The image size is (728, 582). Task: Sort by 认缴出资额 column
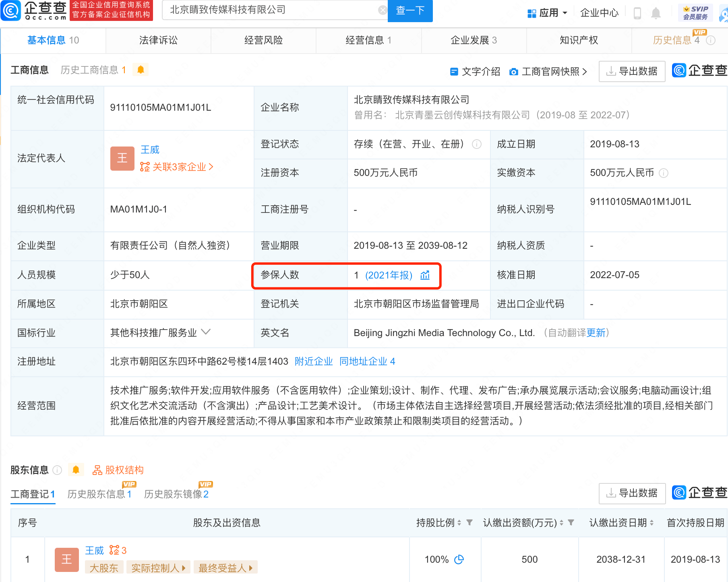pos(562,523)
